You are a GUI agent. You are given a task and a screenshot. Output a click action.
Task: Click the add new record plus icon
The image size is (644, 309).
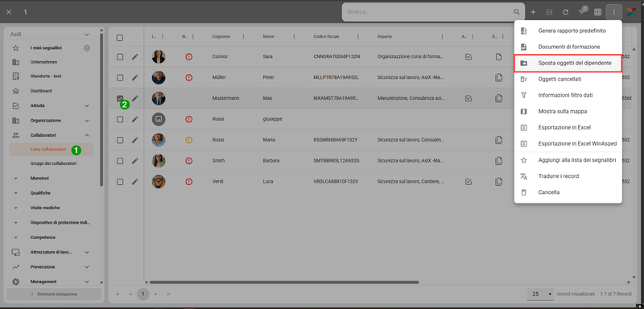pos(533,12)
